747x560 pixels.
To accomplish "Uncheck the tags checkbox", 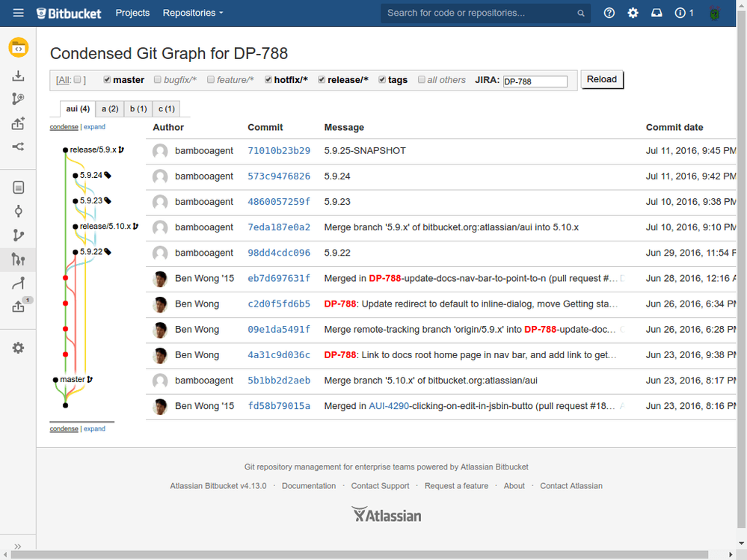I will pyautogui.click(x=382, y=79).
